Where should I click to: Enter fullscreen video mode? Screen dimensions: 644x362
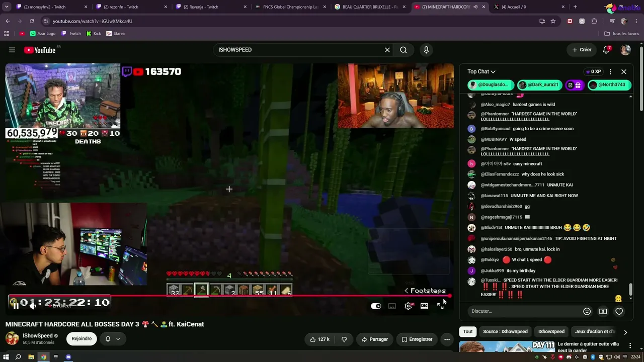(x=440, y=306)
